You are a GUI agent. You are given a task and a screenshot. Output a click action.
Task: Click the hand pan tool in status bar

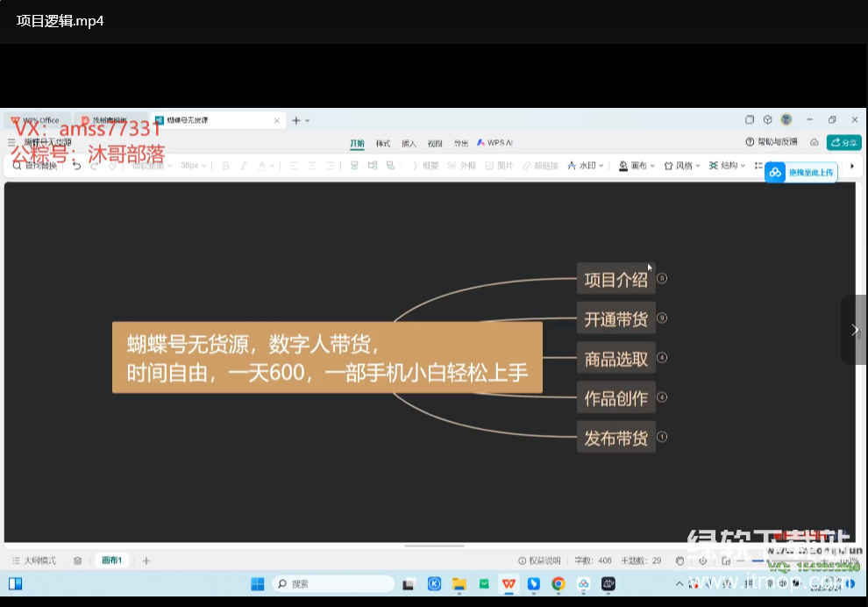click(679, 561)
